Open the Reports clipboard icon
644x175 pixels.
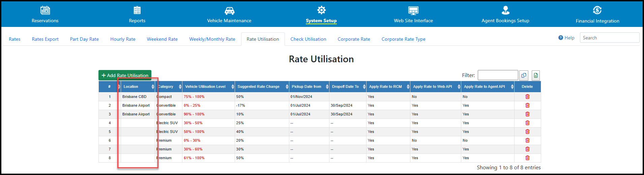pyautogui.click(x=137, y=10)
